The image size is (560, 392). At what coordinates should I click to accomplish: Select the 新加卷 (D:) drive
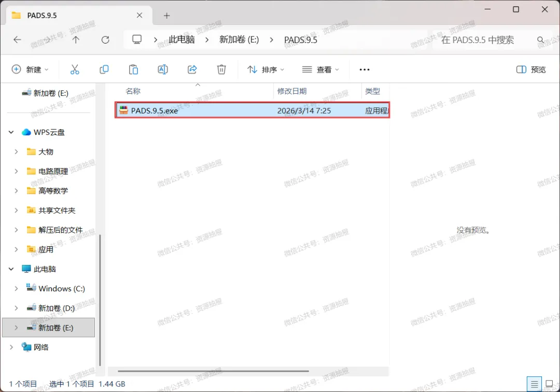tap(51, 308)
